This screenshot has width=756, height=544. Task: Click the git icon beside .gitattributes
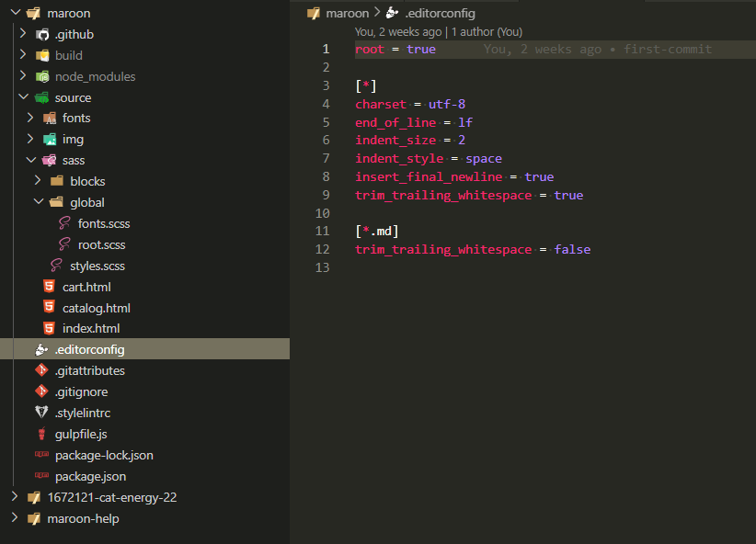(42, 370)
